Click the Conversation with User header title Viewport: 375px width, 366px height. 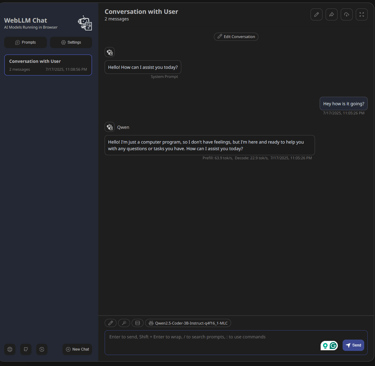[x=141, y=12]
